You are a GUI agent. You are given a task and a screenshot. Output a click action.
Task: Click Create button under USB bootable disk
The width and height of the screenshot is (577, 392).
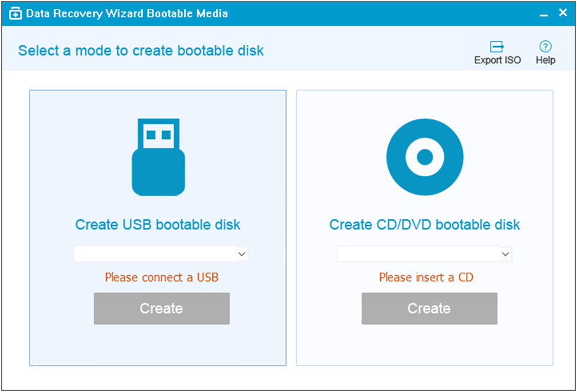coord(161,308)
